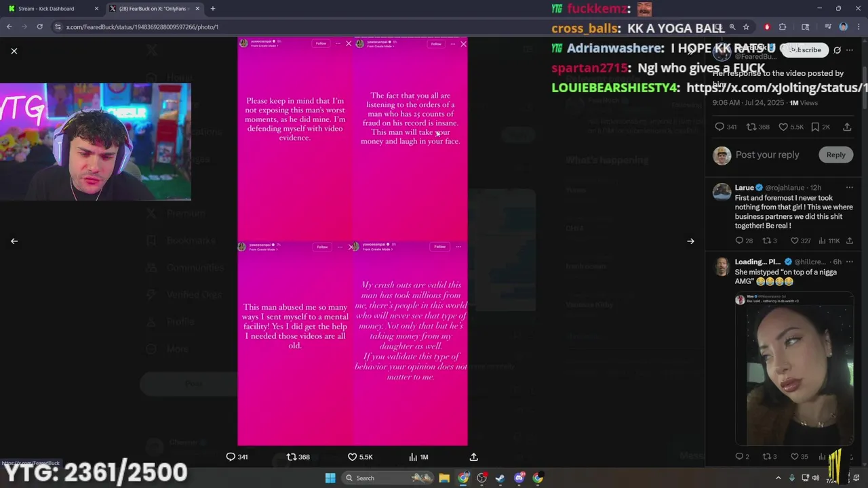Image resolution: width=868 pixels, height=488 pixels.
Task: Open more options on Larue's reply
Action: (x=849, y=187)
